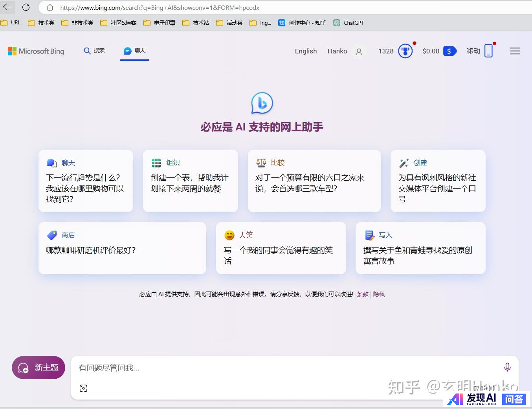The width and height of the screenshot is (532, 409).
Task: Click the mobile phone icon
Action: 488,51
